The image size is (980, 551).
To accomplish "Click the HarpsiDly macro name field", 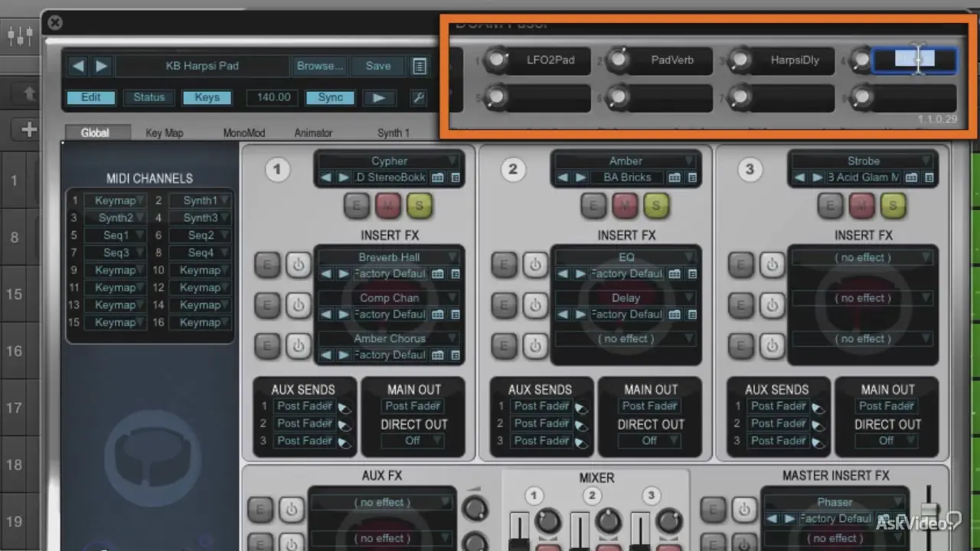I will [795, 60].
